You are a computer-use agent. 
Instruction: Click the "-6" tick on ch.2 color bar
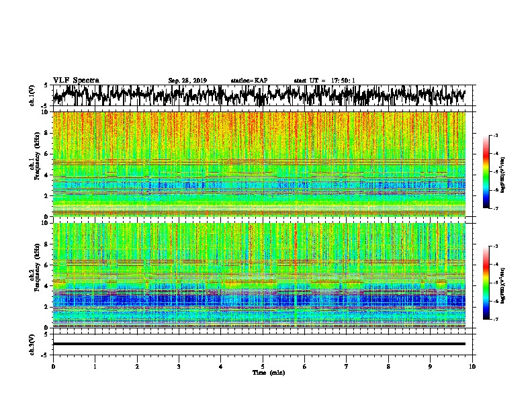[x=496, y=301]
